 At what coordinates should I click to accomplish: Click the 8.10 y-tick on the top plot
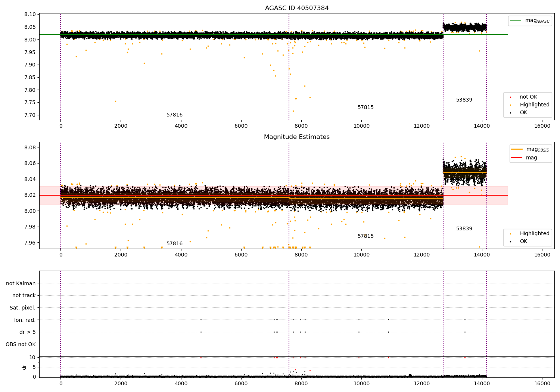[30, 15]
